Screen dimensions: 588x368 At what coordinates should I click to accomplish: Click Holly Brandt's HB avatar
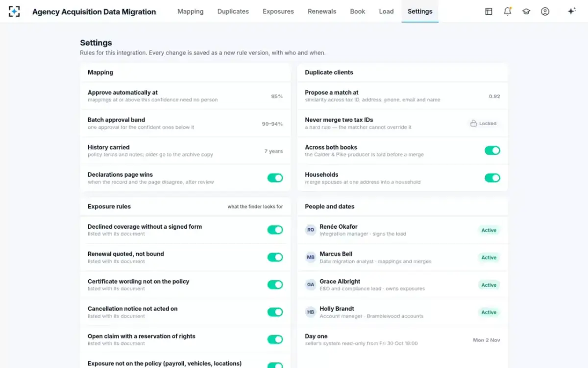tap(311, 312)
